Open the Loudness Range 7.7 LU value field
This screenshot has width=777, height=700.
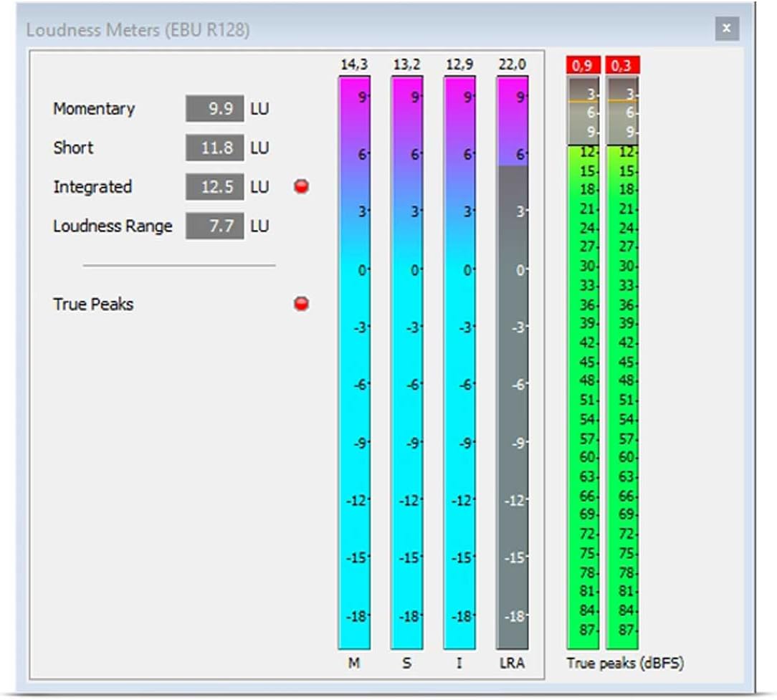(214, 226)
